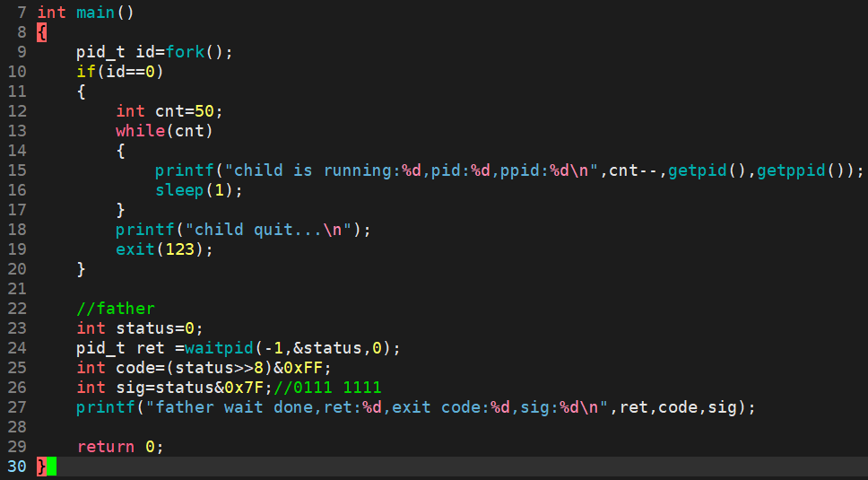Click 'int cnt=50;' on line 12
Viewport: 868px width, 480px height.
pos(169,111)
